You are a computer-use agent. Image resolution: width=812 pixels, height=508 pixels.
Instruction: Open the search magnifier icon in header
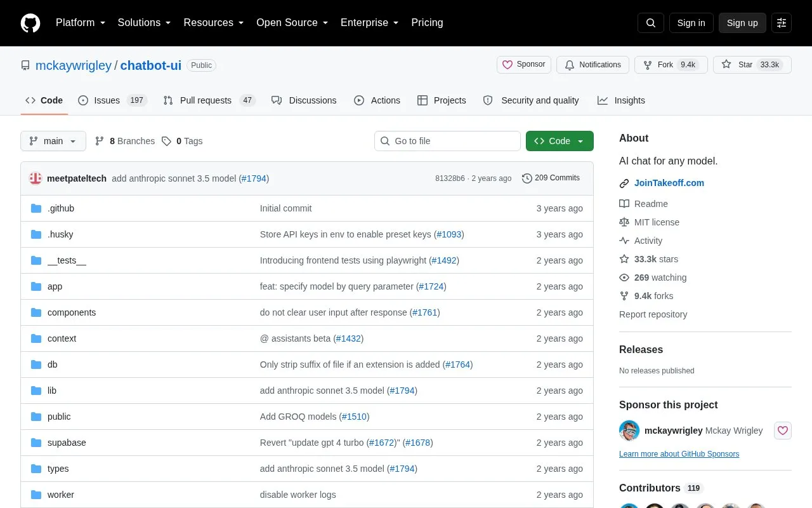coord(651,23)
